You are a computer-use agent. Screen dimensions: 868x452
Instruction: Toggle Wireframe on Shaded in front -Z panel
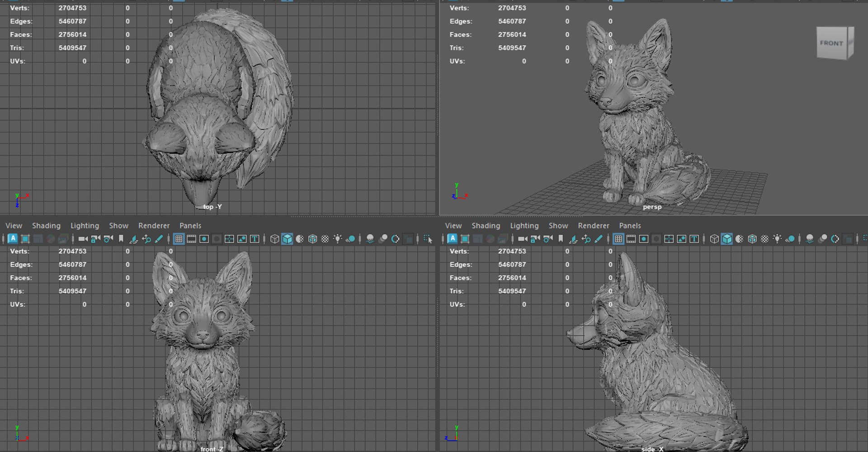(312, 239)
